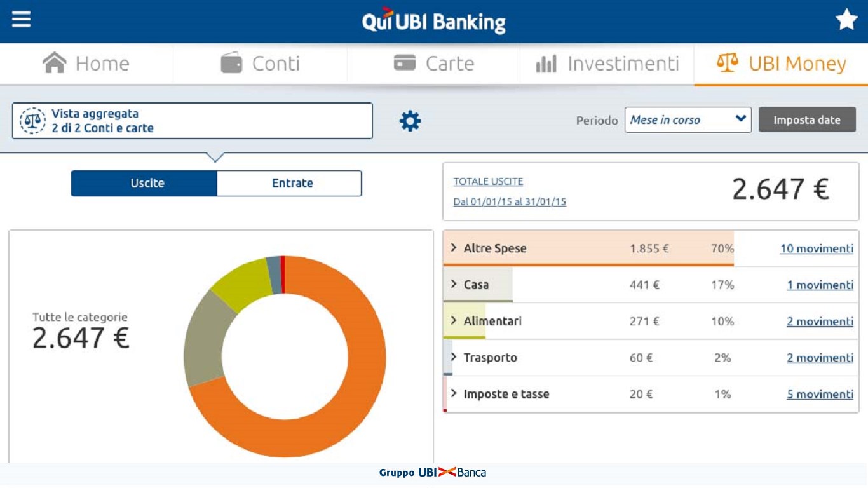Click the 10% percentage value
The image size is (868, 488).
[x=722, y=322]
